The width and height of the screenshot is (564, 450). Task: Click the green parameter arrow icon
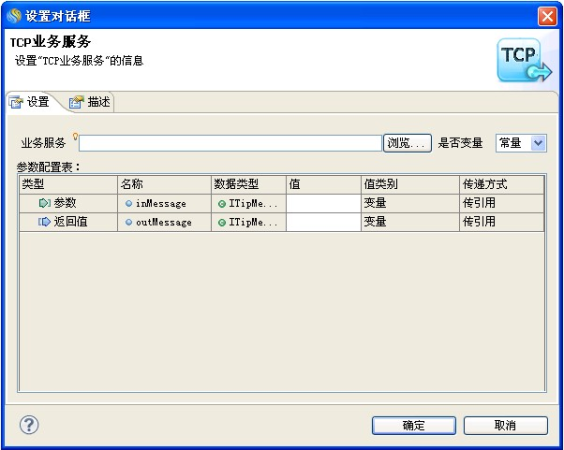(44, 203)
